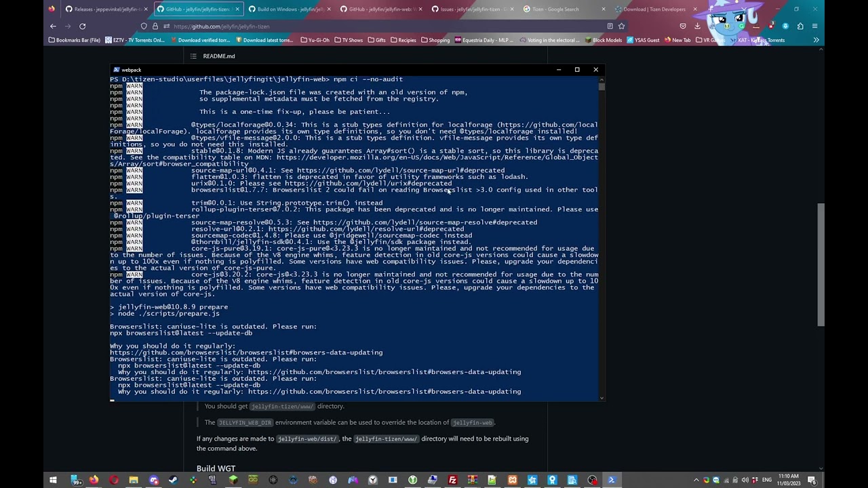Screen dimensions: 868x488
Task: Close the GitHub jellyfin-tizen tab
Action: click(x=237, y=9)
